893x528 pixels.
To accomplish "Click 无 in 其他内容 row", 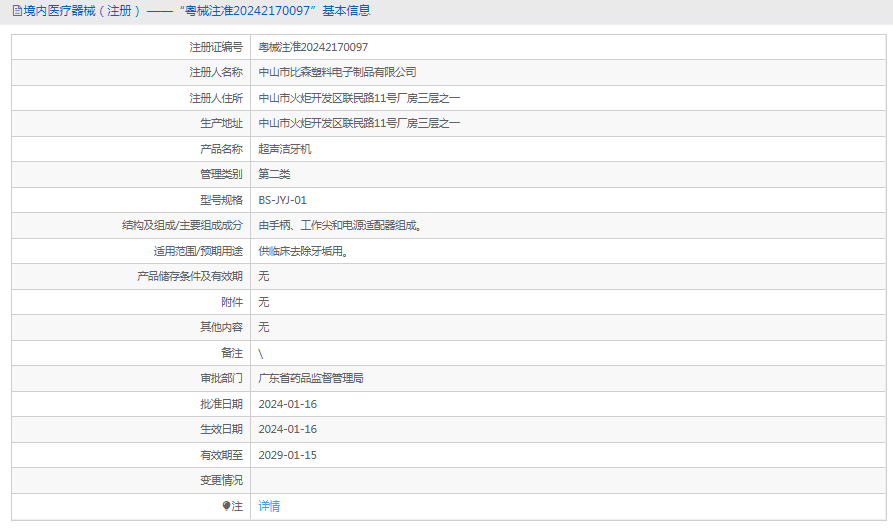I will pos(264,327).
